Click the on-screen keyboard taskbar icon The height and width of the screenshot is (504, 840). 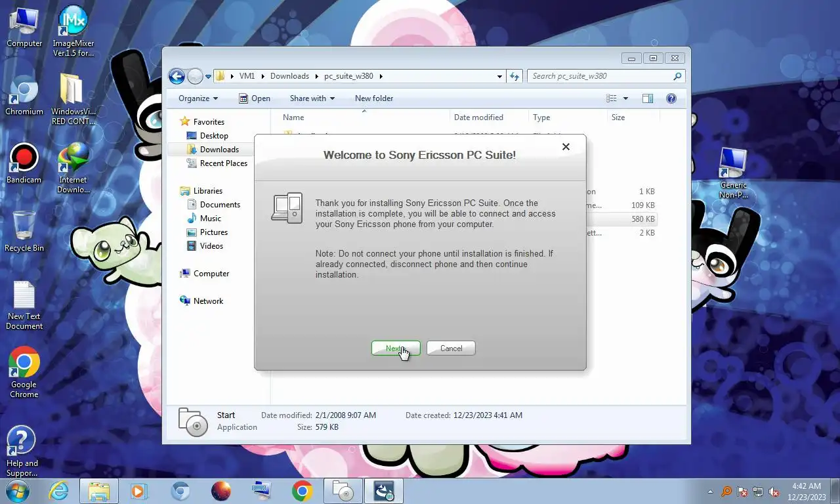(261, 491)
